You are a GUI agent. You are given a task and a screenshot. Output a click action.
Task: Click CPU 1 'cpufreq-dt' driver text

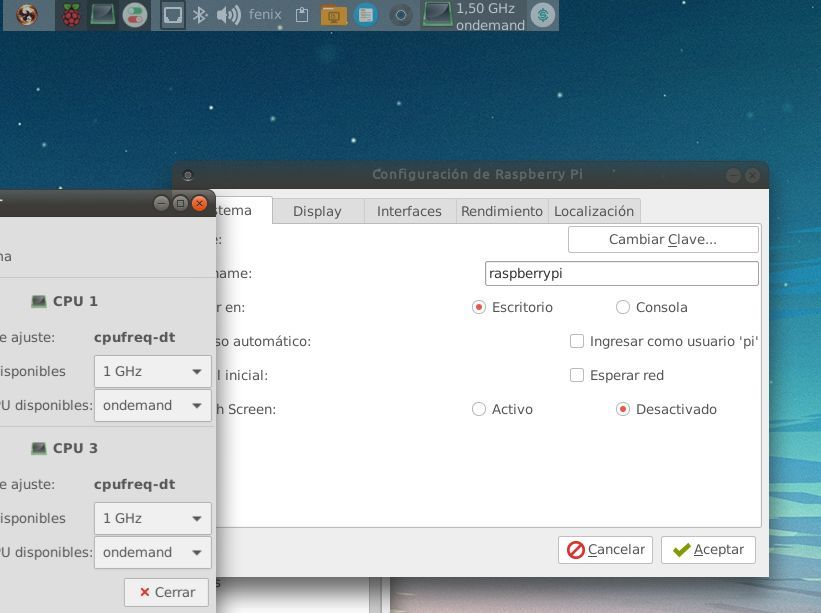135,338
